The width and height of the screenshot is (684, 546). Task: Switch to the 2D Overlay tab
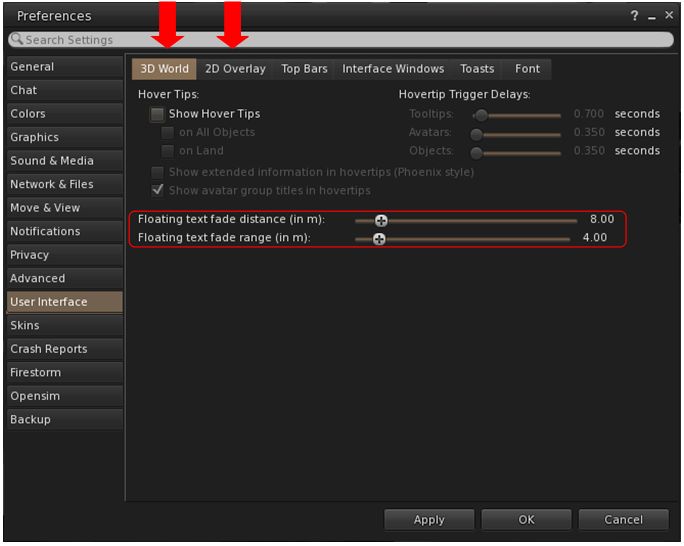tap(235, 69)
